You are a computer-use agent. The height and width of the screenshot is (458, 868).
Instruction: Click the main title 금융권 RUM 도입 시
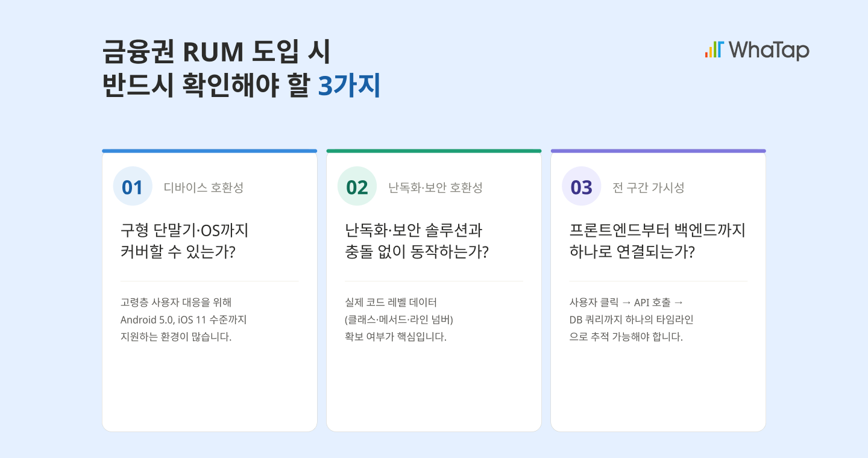pos(216,52)
